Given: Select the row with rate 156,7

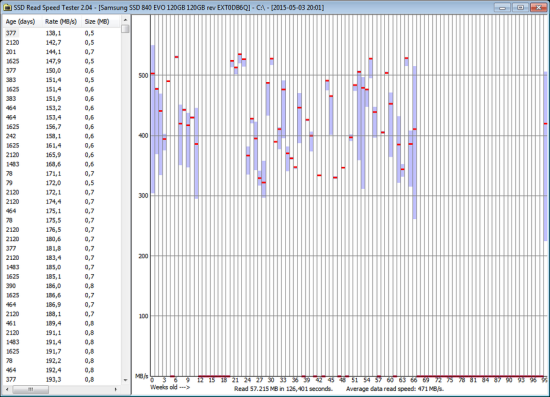Looking at the screenshot, I should click(61, 127).
